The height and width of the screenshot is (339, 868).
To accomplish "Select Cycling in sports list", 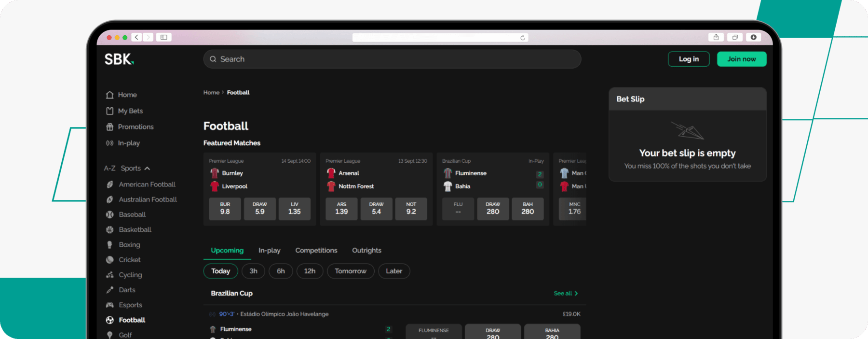I will pyautogui.click(x=124, y=275).
